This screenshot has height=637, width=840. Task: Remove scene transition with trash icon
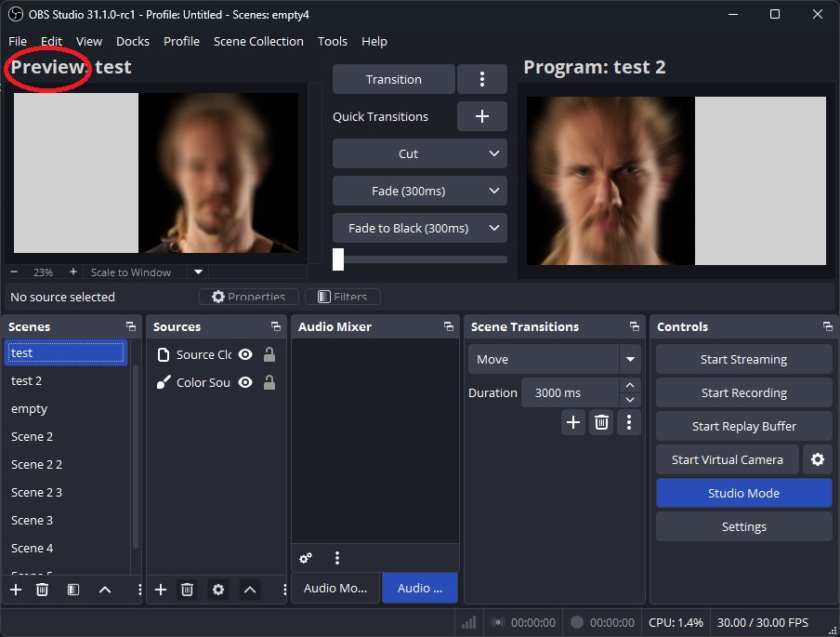(601, 422)
